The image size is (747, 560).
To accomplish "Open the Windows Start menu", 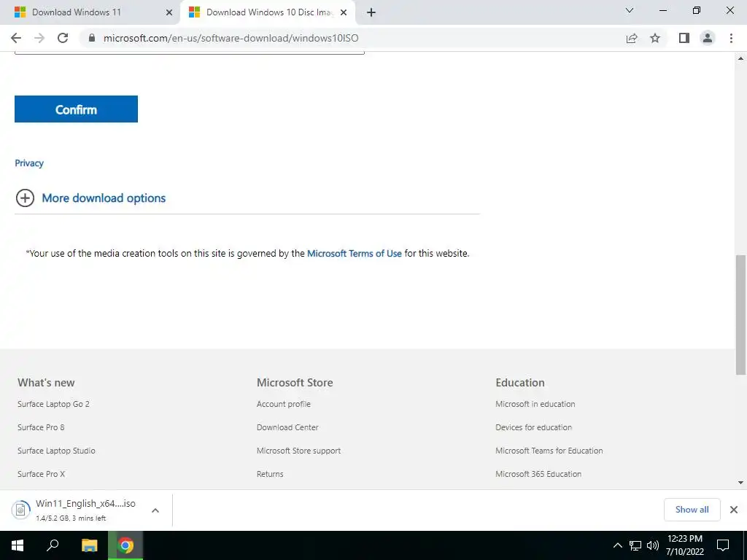I will coord(18,545).
